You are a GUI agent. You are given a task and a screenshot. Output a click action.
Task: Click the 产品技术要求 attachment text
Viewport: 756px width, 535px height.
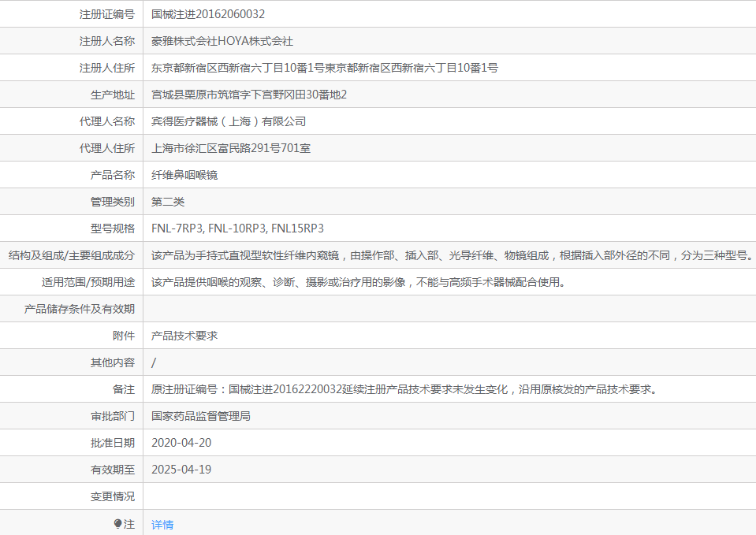(x=184, y=336)
